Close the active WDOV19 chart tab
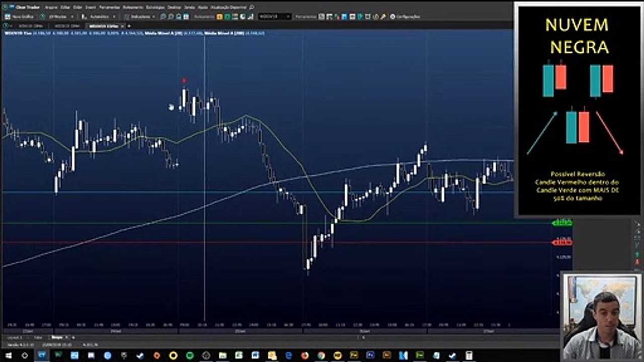644x362 pixels. pos(122,26)
